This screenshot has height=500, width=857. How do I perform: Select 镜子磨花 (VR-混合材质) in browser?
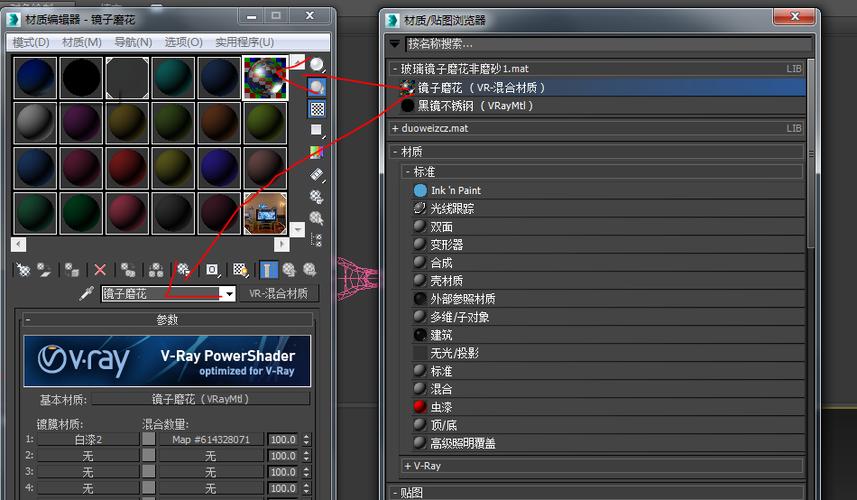coord(602,87)
